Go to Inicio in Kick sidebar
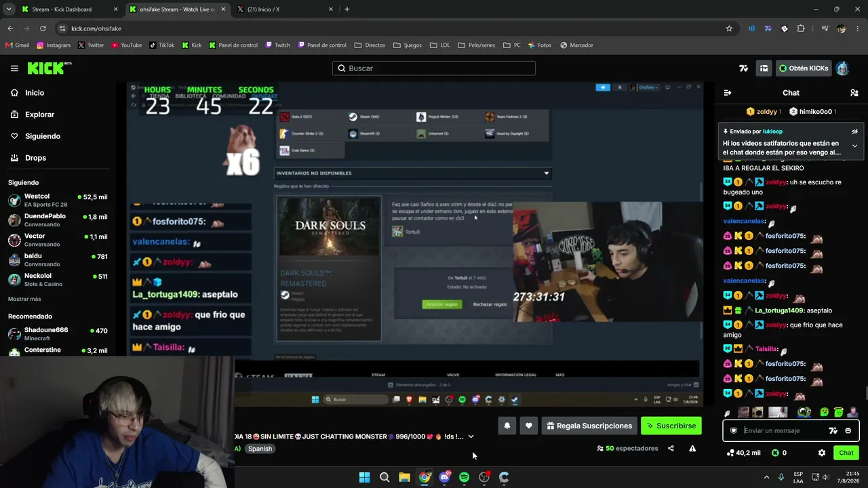 (x=34, y=93)
